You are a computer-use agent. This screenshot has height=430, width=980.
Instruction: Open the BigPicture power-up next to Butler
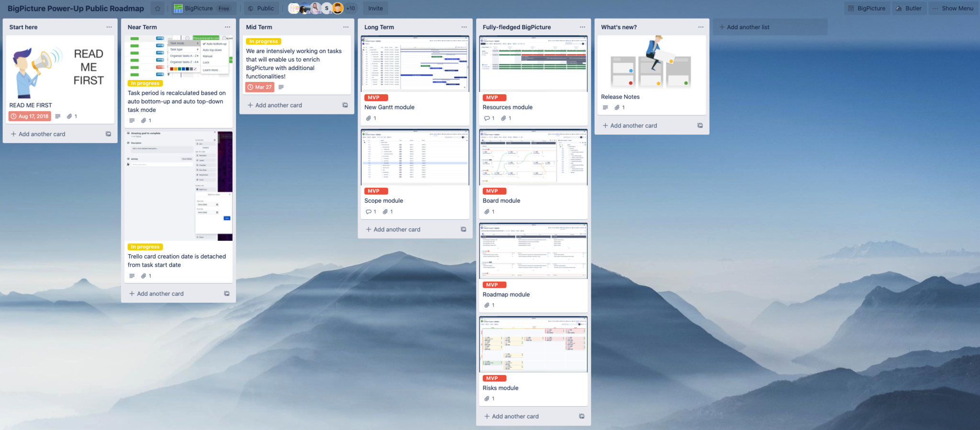coord(867,8)
